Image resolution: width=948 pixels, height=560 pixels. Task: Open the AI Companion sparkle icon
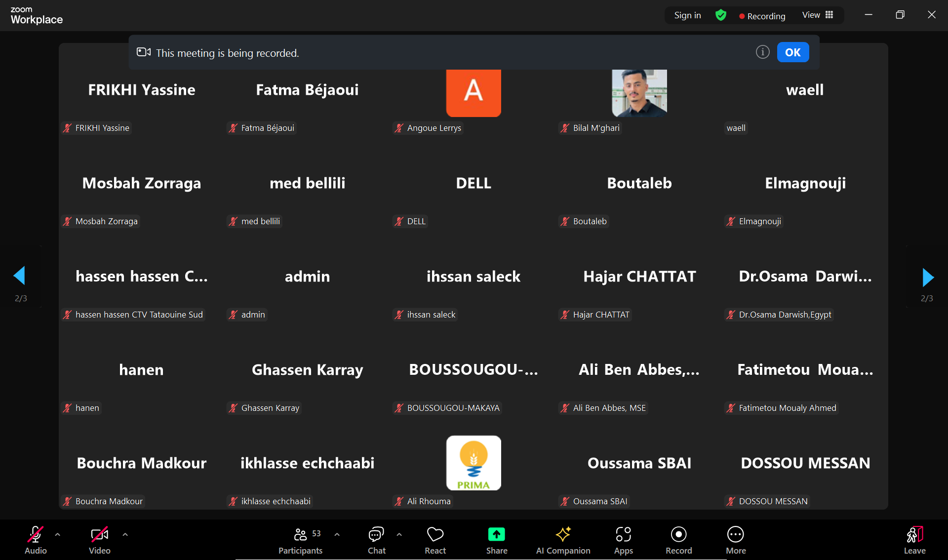point(563,535)
